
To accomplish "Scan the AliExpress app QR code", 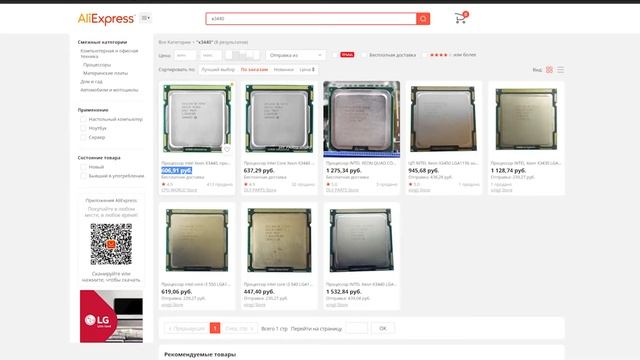I will [x=111, y=244].
